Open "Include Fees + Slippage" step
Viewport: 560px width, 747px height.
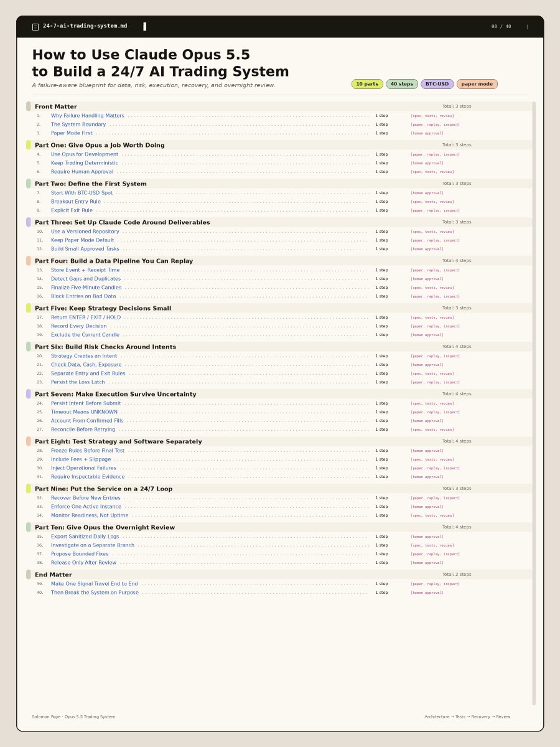[x=81, y=459]
